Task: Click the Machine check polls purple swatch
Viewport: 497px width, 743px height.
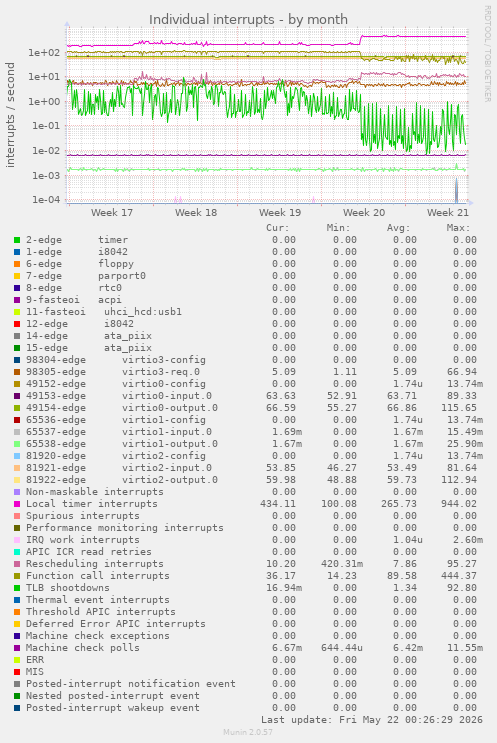Action: click(17, 648)
